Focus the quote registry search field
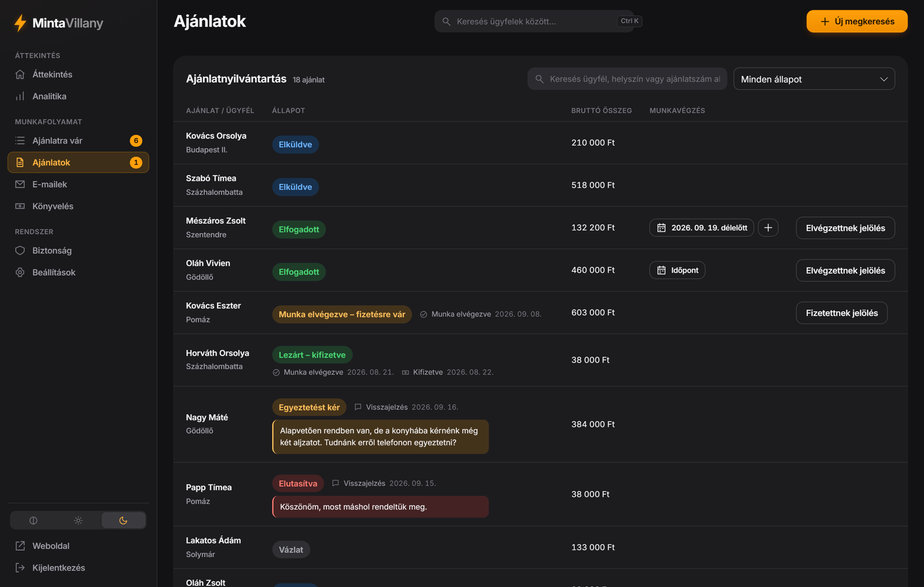This screenshot has width=924, height=587. click(627, 79)
